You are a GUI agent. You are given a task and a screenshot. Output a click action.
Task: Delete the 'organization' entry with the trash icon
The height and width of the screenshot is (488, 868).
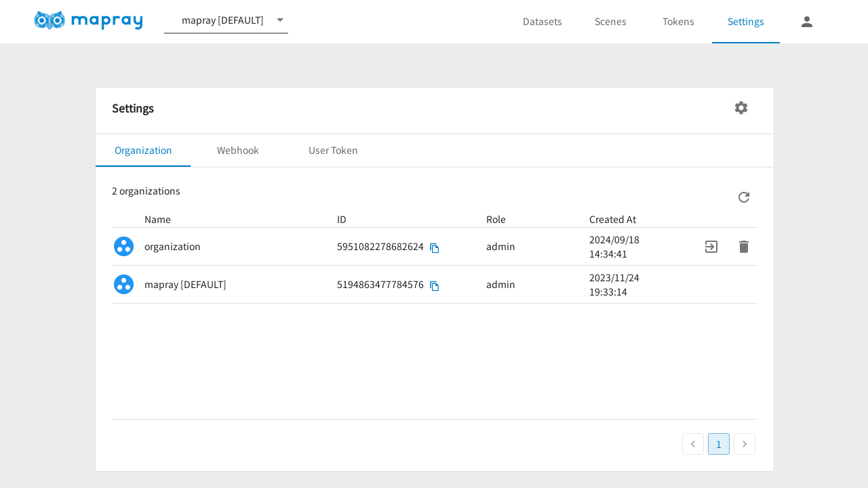point(743,247)
